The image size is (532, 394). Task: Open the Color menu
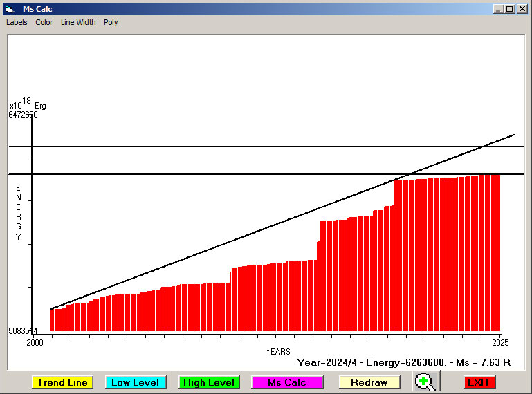(x=44, y=22)
